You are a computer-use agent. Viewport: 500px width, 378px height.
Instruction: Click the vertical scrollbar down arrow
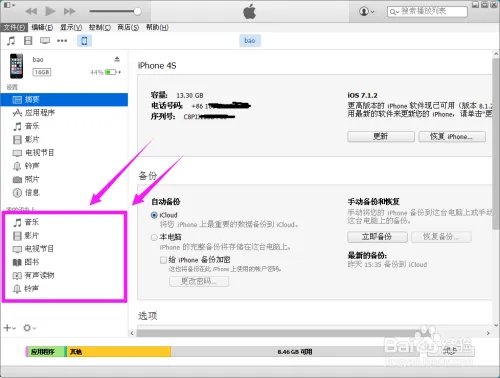496,325
